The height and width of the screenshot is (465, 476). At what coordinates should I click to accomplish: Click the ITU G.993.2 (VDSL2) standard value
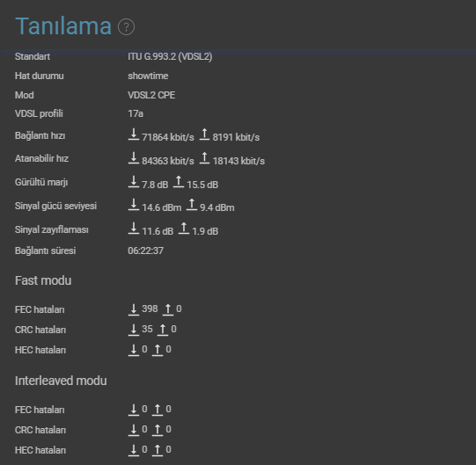(x=170, y=57)
